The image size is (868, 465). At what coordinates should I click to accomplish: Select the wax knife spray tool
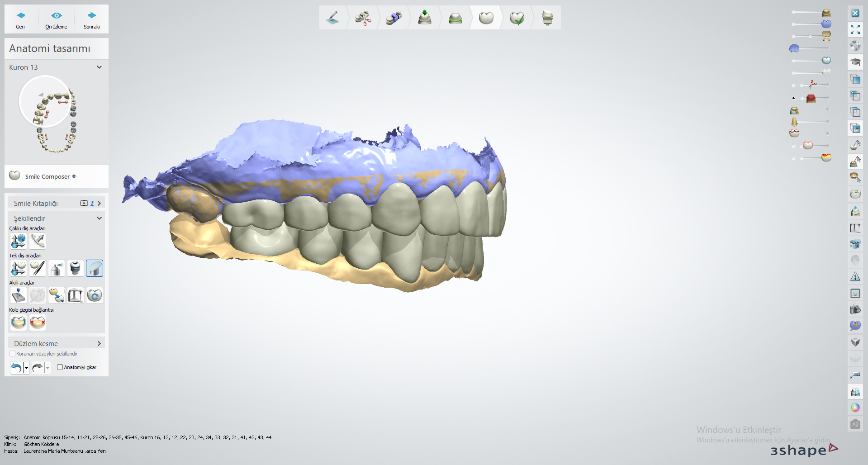[57, 268]
